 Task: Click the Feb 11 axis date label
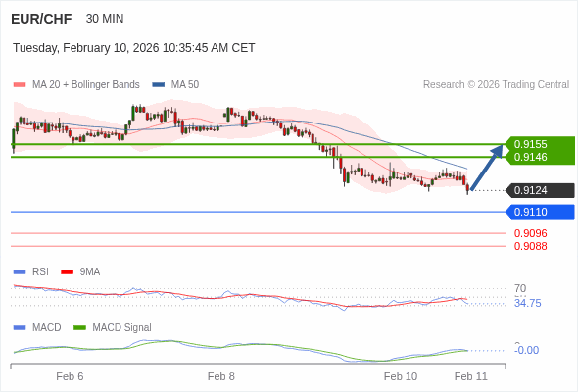pyautogui.click(x=471, y=376)
